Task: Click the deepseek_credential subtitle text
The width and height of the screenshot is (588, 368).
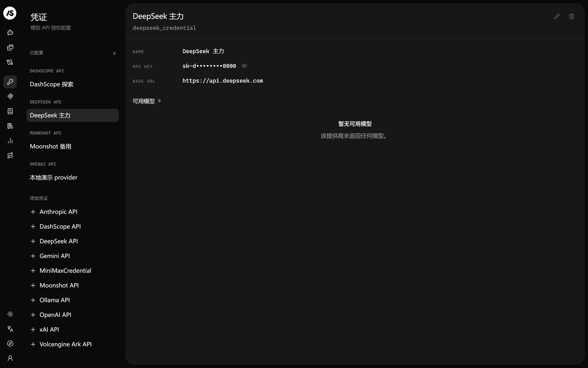Action: pos(165,28)
